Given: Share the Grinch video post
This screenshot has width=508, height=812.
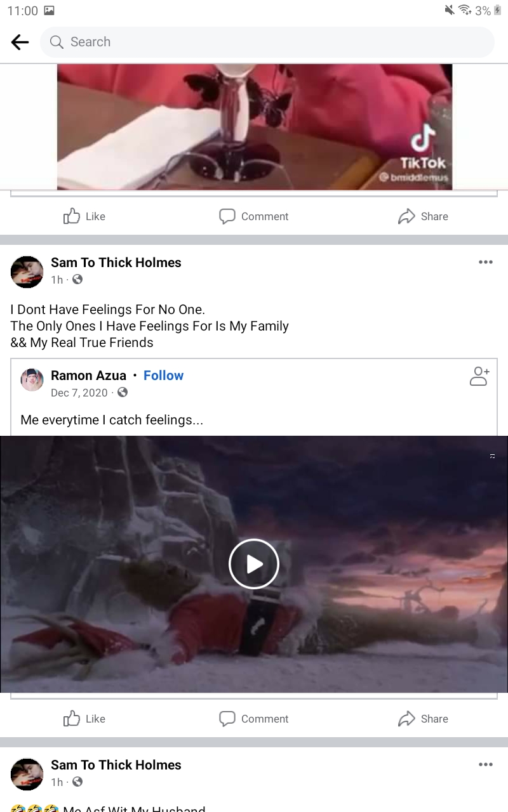Looking at the screenshot, I should click(x=423, y=719).
